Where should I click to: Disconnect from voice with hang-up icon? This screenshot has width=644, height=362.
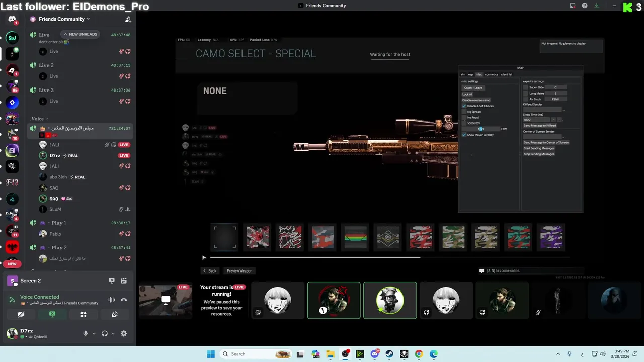point(124,300)
